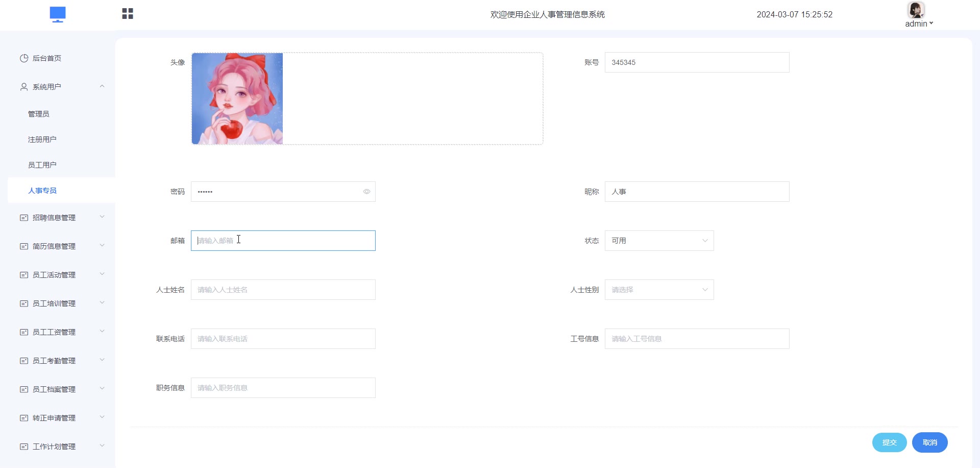This screenshot has width=980, height=468.
Task: Expand the 员工工资管理 chevron
Action: pyautogui.click(x=102, y=331)
